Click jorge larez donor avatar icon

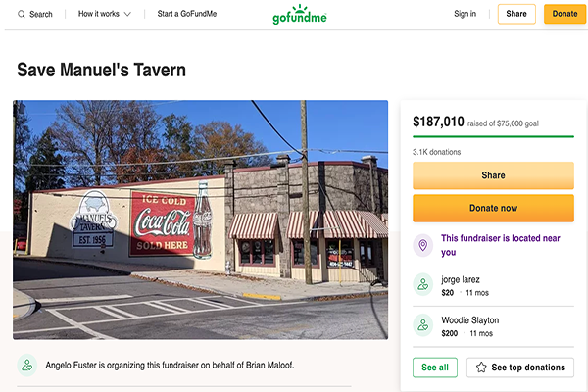423,285
